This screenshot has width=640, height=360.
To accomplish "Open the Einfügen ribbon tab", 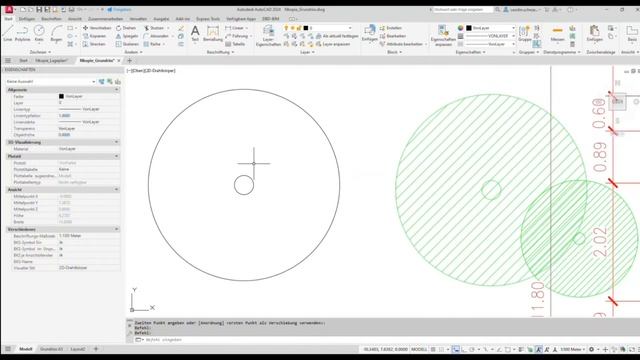I will (27, 19).
